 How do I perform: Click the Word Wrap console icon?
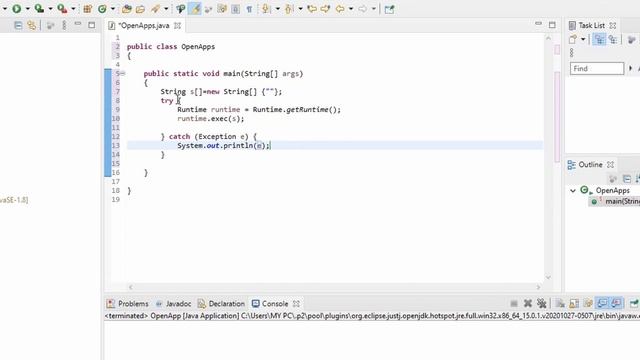pos(588,303)
